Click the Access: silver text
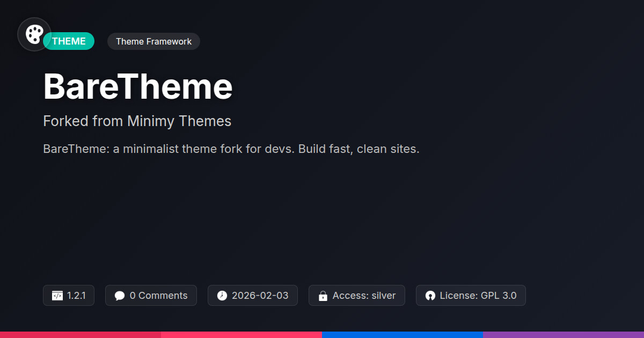 point(364,296)
